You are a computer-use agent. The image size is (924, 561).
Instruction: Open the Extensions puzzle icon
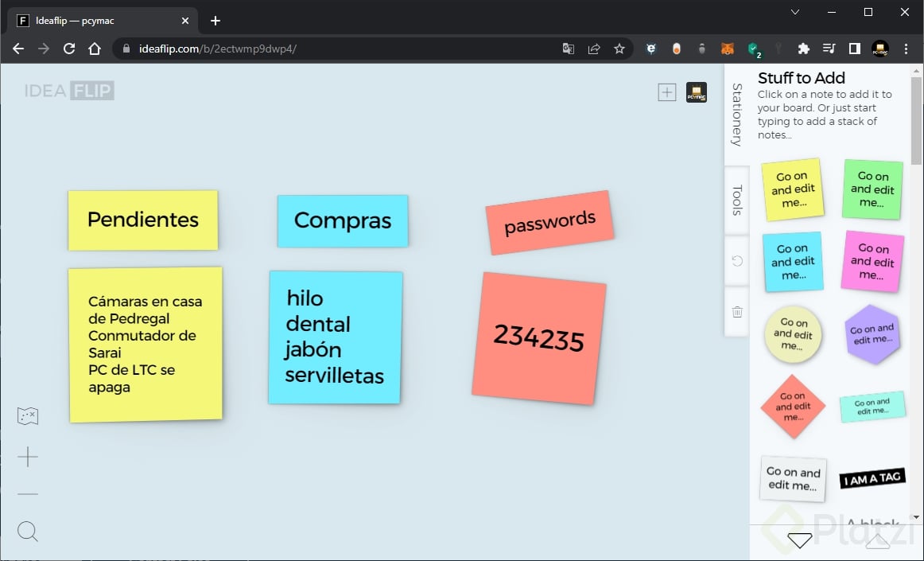pyautogui.click(x=803, y=49)
